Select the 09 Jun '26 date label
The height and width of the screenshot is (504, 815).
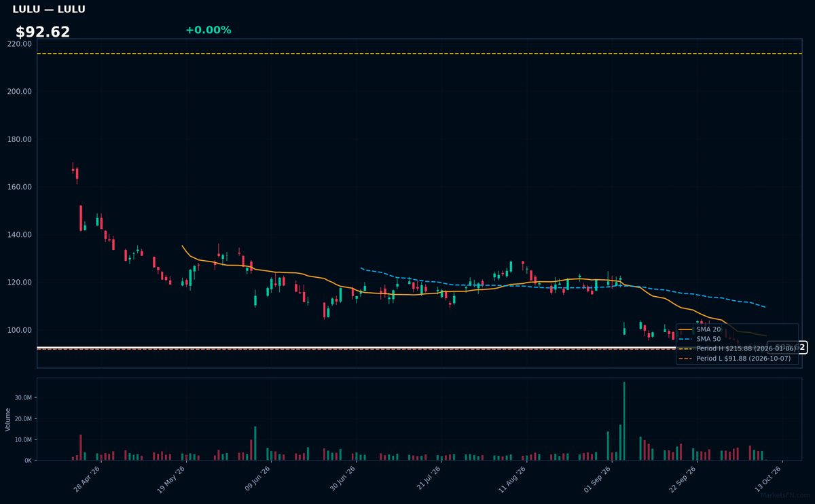258,478
